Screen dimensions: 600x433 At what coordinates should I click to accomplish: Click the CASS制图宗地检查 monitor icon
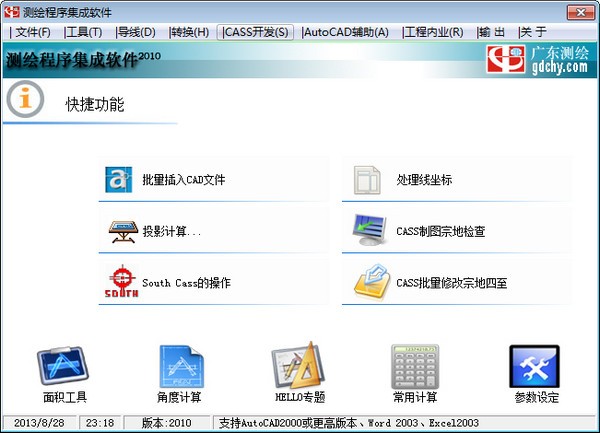369,230
